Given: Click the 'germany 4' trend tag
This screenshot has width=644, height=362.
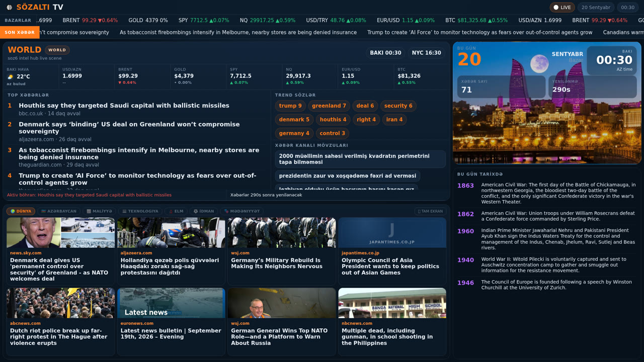Looking at the screenshot, I should pyautogui.click(x=294, y=133).
